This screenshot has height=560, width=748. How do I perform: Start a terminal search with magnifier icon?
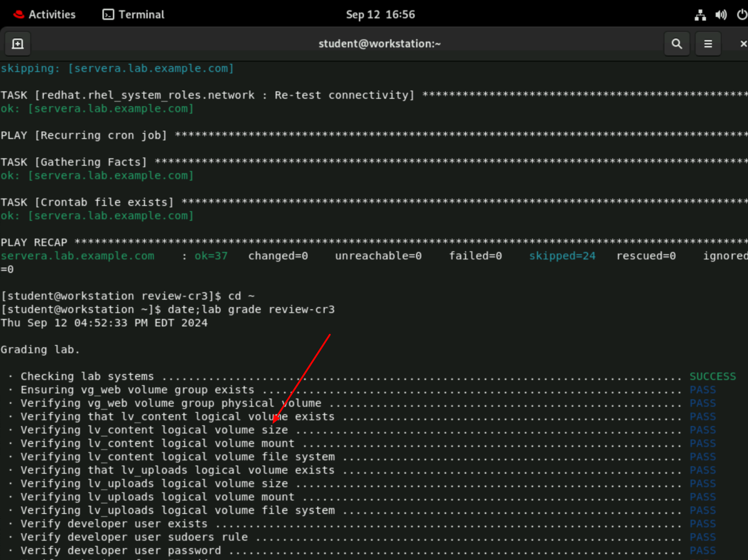(676, 43)
